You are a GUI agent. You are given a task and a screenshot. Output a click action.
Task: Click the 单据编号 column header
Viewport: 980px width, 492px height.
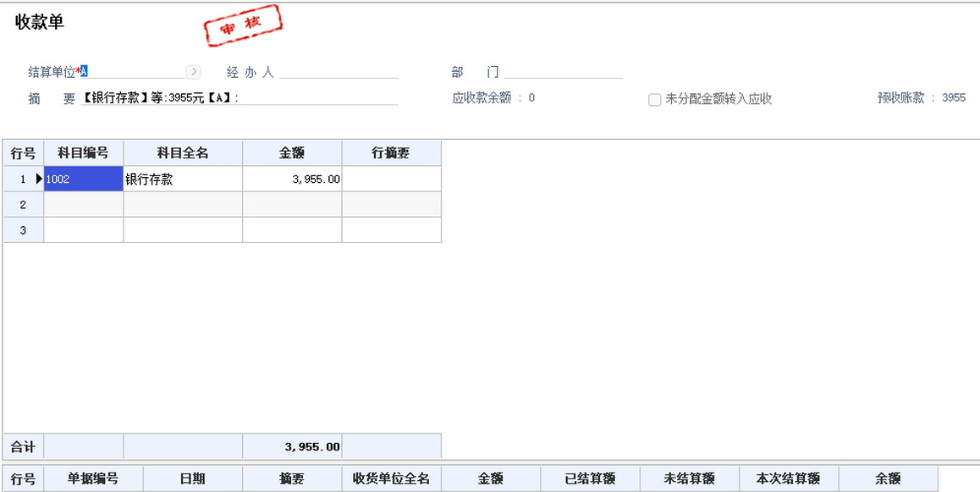click(93, 478)
